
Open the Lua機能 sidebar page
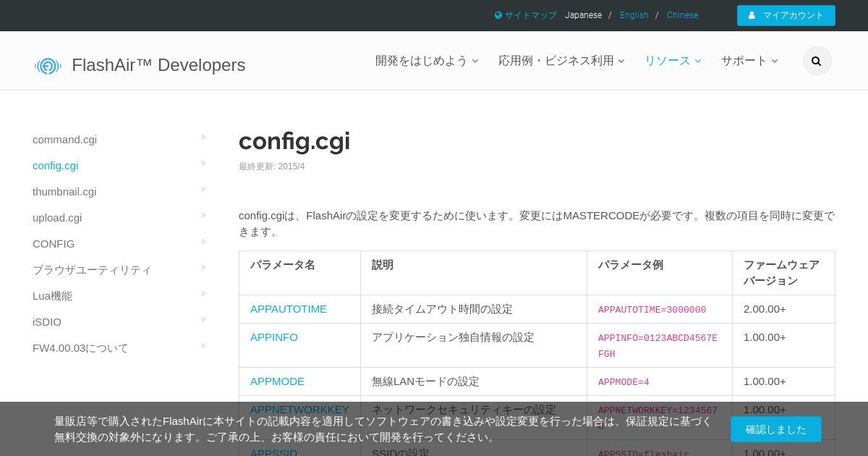(52, 296)
